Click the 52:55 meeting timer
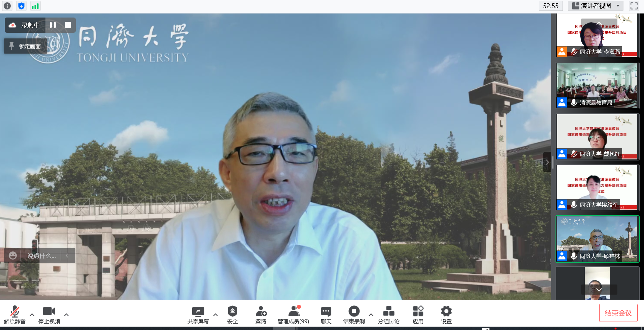The width and height of the screenshot is (644, 330). pyautogui.click(x=551, y=6)
